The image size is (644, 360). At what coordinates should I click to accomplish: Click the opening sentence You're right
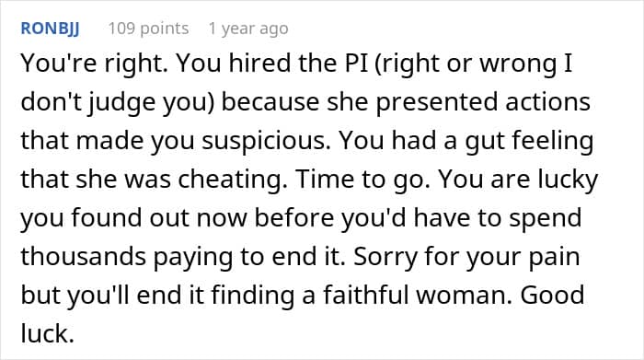point(95,64)
